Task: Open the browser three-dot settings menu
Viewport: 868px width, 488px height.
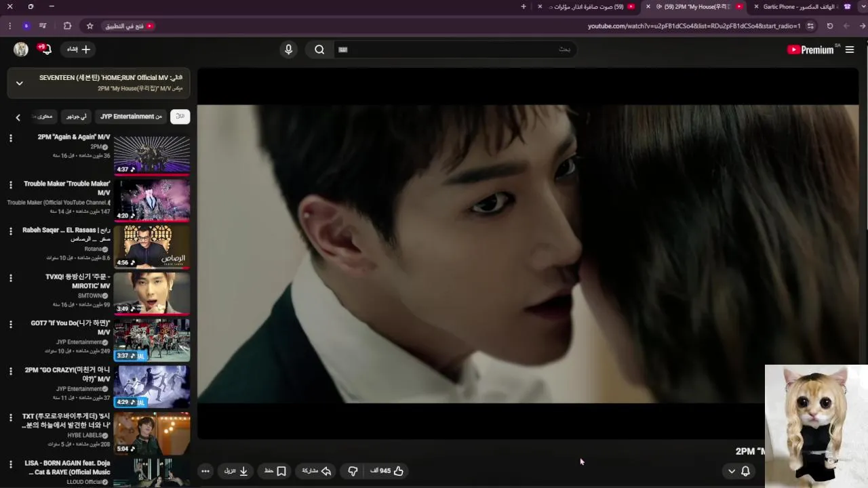Action: pos(9,26)
